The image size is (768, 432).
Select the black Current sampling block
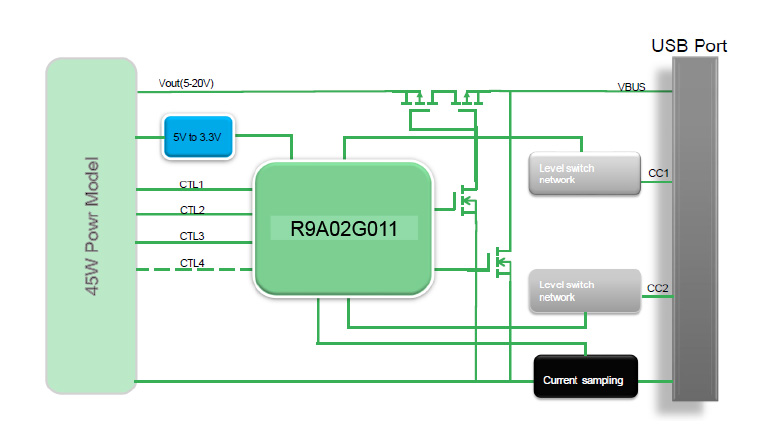point(584,378)
